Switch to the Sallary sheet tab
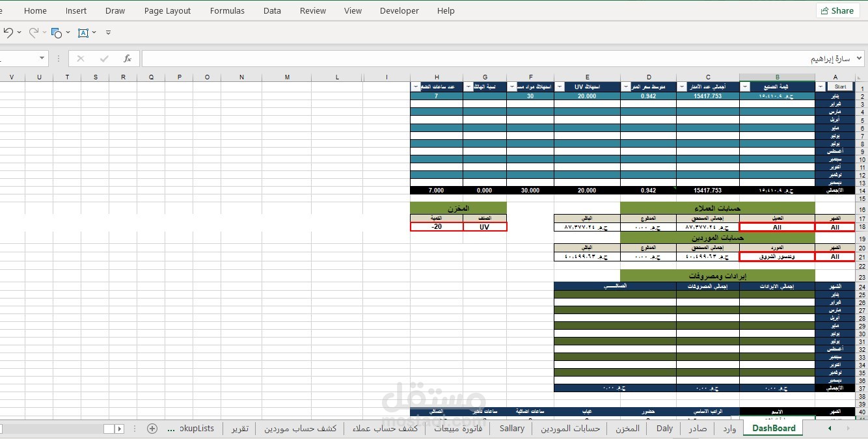868x439 pixels. pyautogui.click(x=512, y=428)
